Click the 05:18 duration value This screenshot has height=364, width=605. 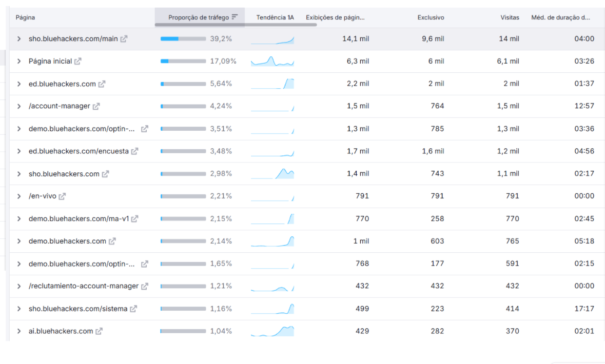point(584,241)
